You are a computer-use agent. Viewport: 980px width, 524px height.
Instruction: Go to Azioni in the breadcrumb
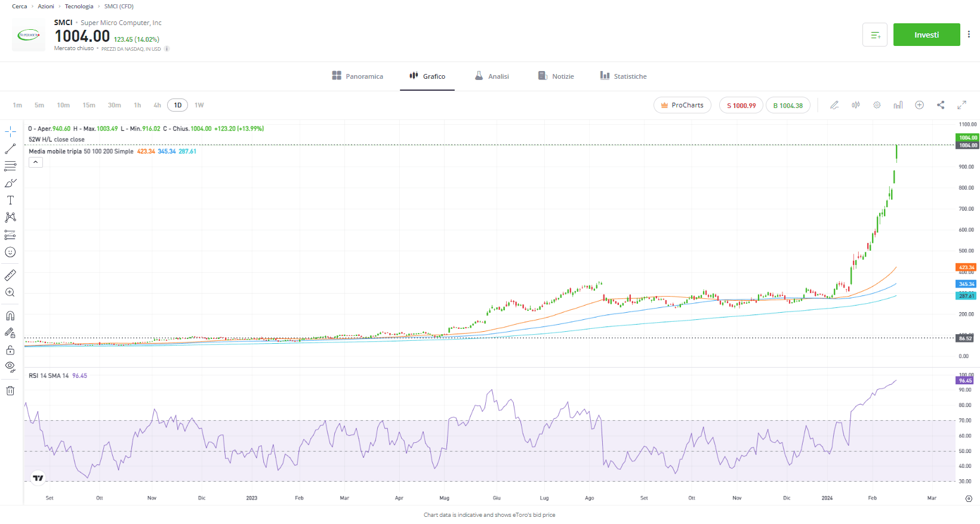[46, 7]
